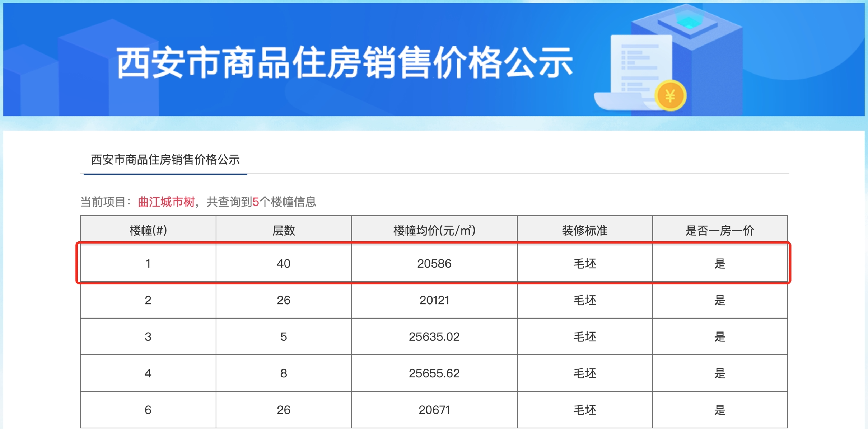The width and height of the screenshot is (868, 429).
Task: Click the 层数 column header
Action: (x=284, y=230)
